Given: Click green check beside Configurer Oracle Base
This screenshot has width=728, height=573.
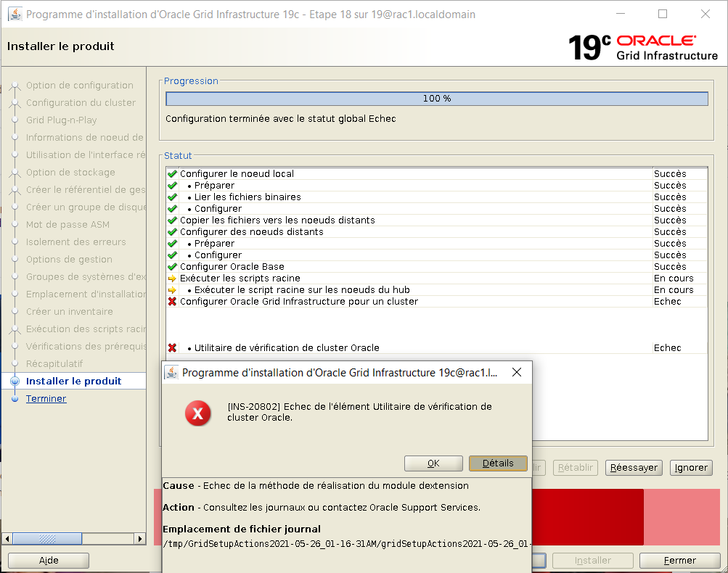Looking at the screenshot, I should click(172, 267).
